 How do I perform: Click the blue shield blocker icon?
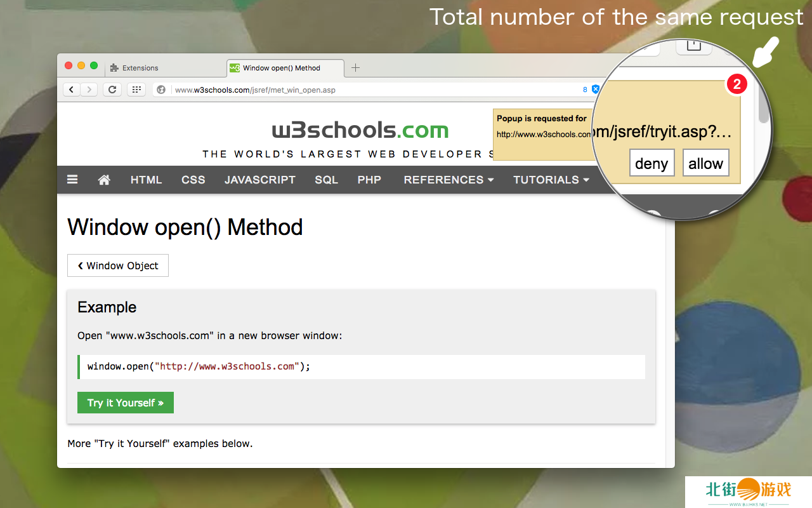pyautogui.click(x=595, y=90)
